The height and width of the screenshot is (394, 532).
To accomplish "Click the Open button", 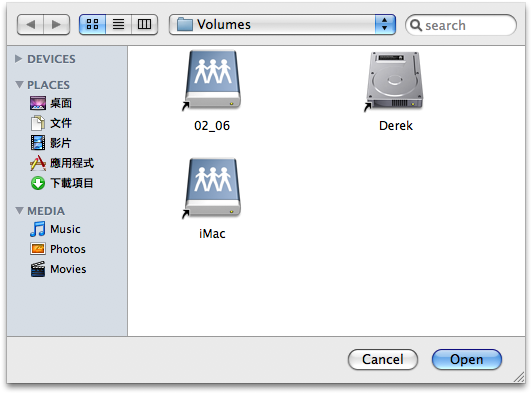I will [x=467, y=359].
